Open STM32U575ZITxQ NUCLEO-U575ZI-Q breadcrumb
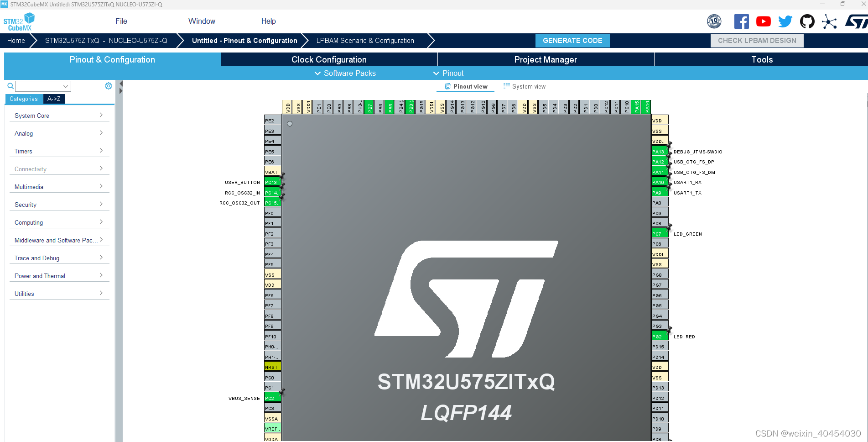This screenshot has width=868, height=442. coord(106,40)
